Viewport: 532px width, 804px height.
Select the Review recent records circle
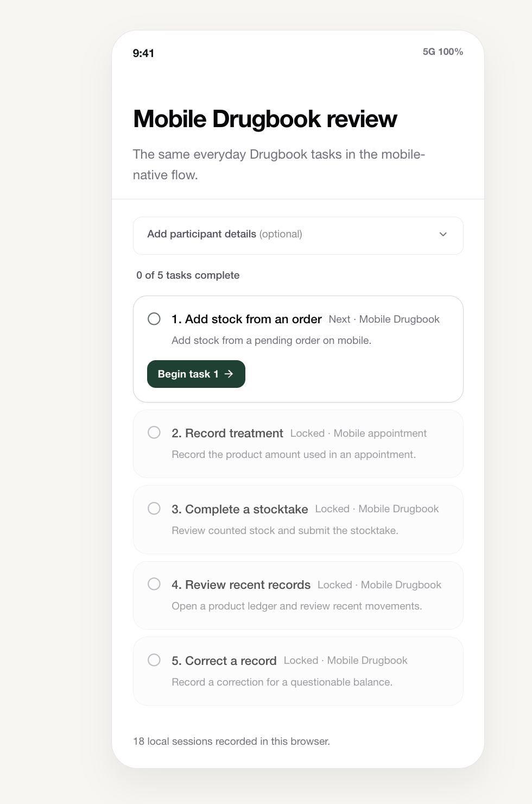pos(154,584)
